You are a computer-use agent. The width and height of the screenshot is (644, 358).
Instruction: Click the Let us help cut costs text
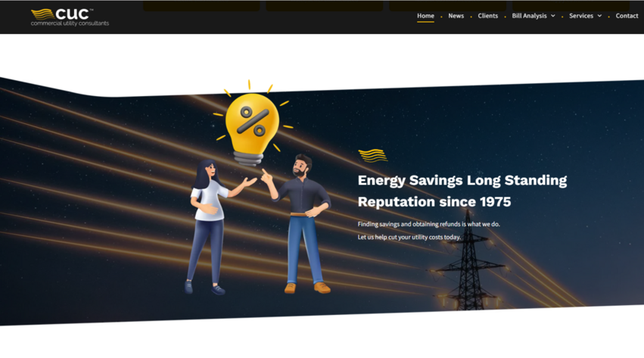(409, 237)
